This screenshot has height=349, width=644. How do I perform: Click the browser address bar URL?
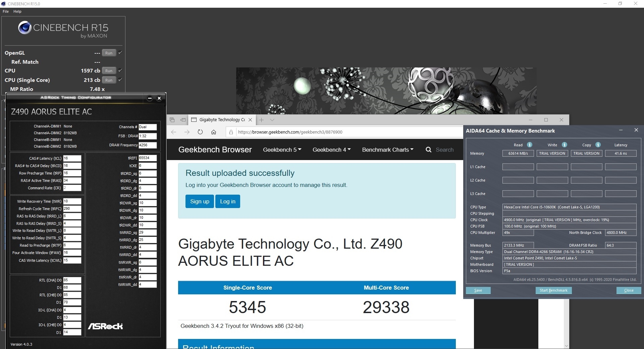290,132
